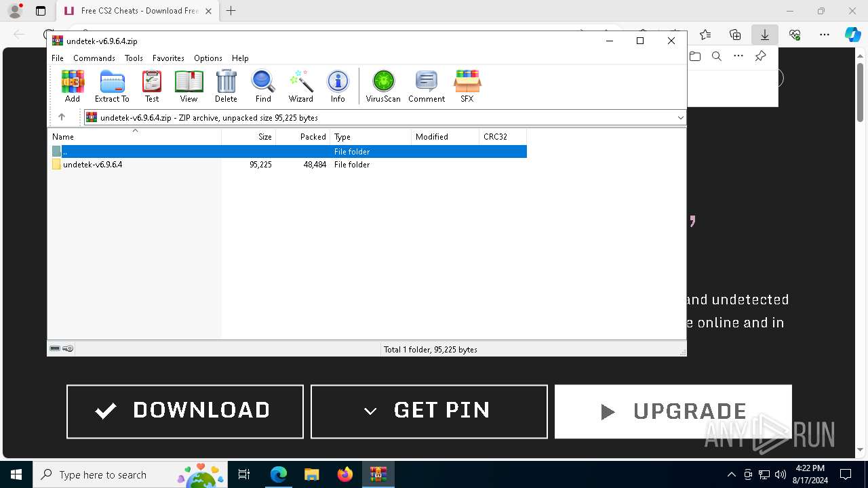Go up one folder level arrow
The height and width of the screenshot is (488, 868).
click(x=62, y=117)
